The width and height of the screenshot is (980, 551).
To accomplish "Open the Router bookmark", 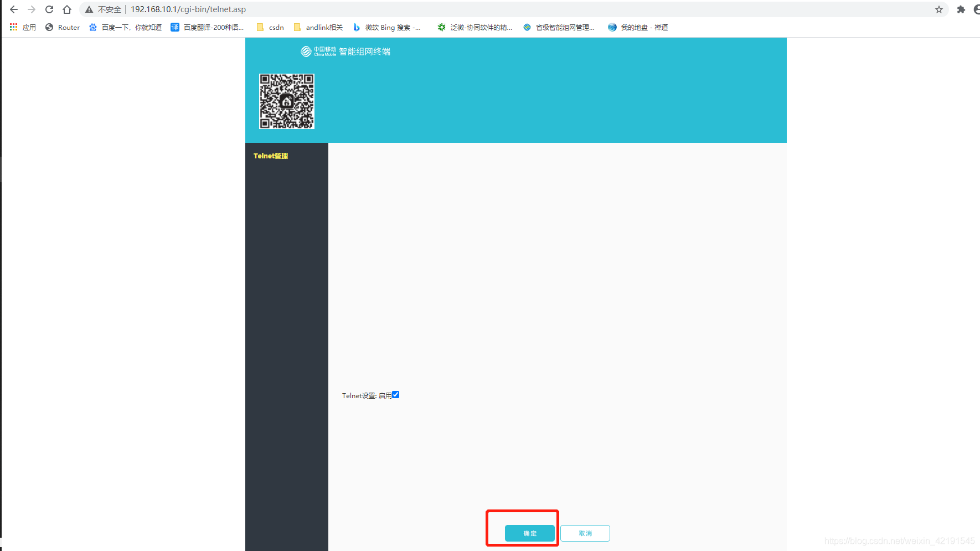I will (63, 27).
